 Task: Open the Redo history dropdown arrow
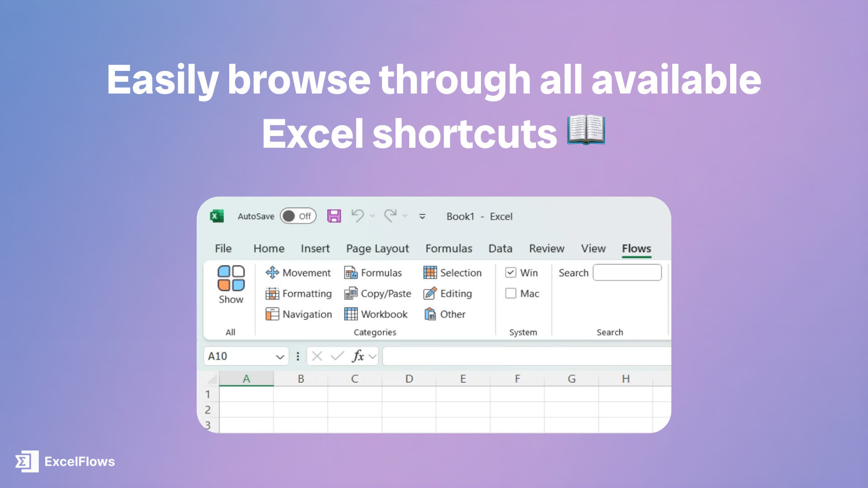tap(405, 216)
